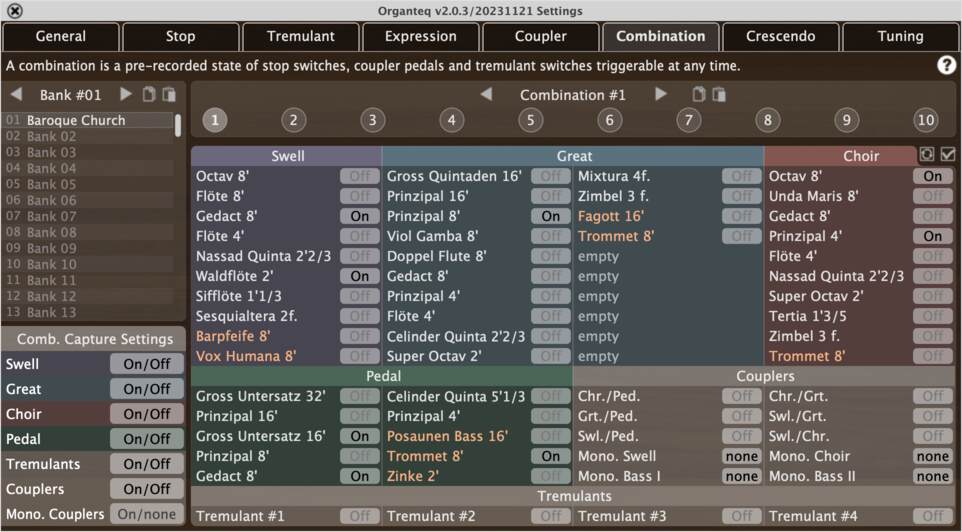Enable Tremulant #1 switch
Image resolution: width=962 pixels, height=532 pixels.
tap(360, 516)
